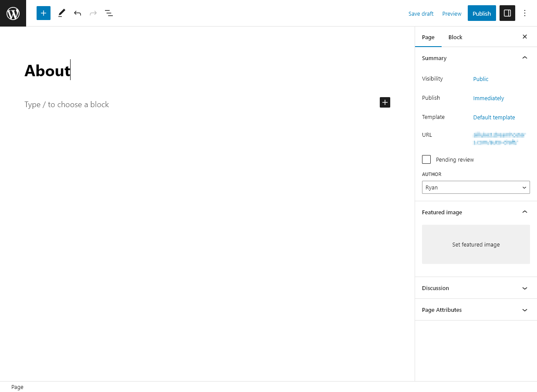537x392 pixels.
Task: Open the block inserter
Action: pos(43,13)
